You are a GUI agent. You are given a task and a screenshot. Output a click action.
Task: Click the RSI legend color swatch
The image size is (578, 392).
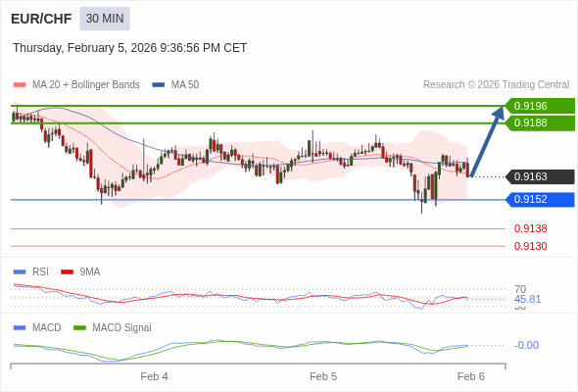[x=20, y=272]
